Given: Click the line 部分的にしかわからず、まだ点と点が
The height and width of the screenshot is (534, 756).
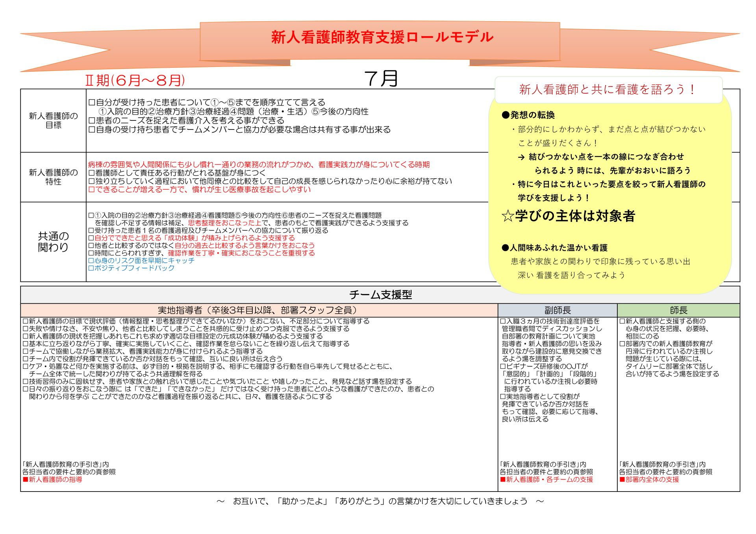Looking at the screenshot, I should click(608, 129).
